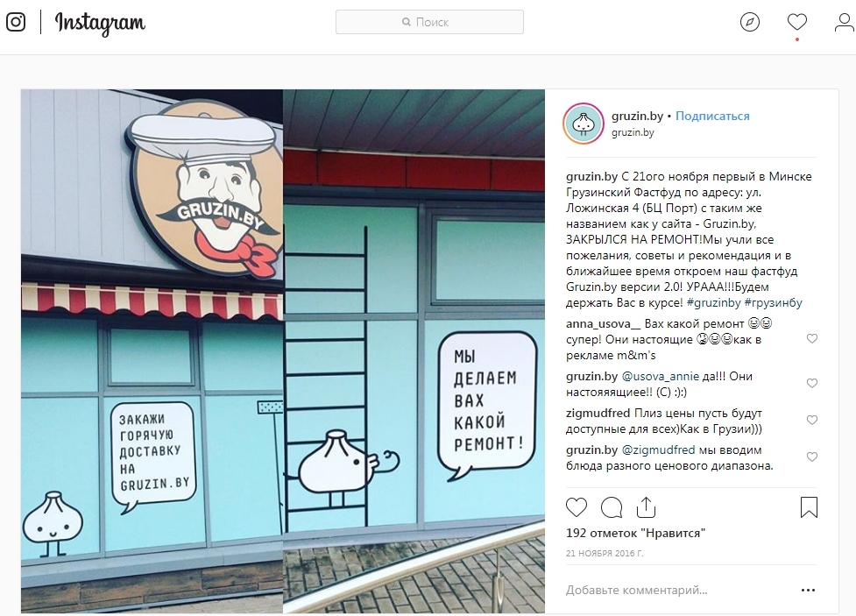Open the #gruzinby hashtag link
The width and height of the screenshot is (856, 616).
713,302
